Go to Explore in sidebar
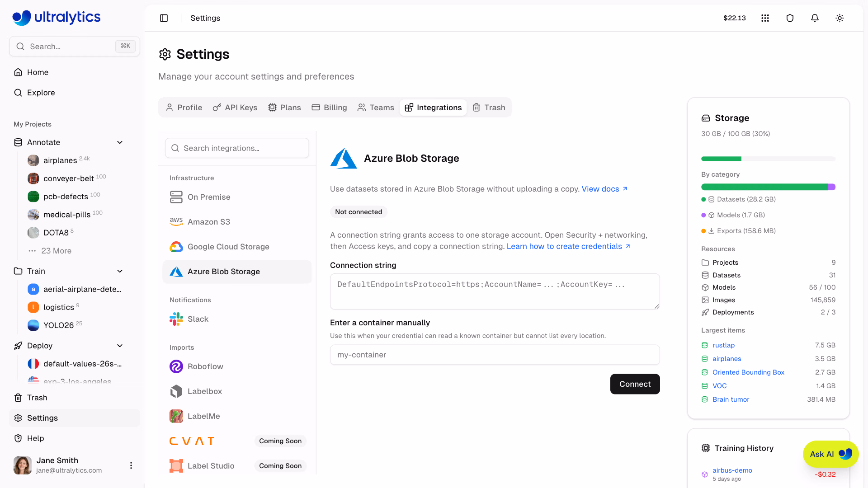The image size is (868, 488). 75,93
